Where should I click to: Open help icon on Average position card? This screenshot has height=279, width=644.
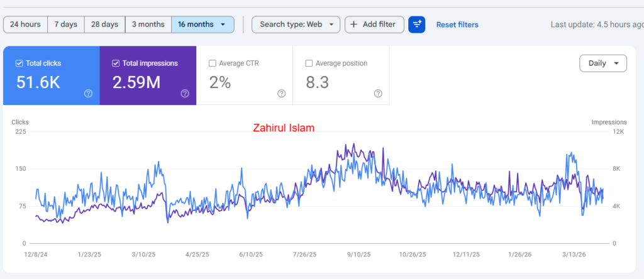click(378, 94)
